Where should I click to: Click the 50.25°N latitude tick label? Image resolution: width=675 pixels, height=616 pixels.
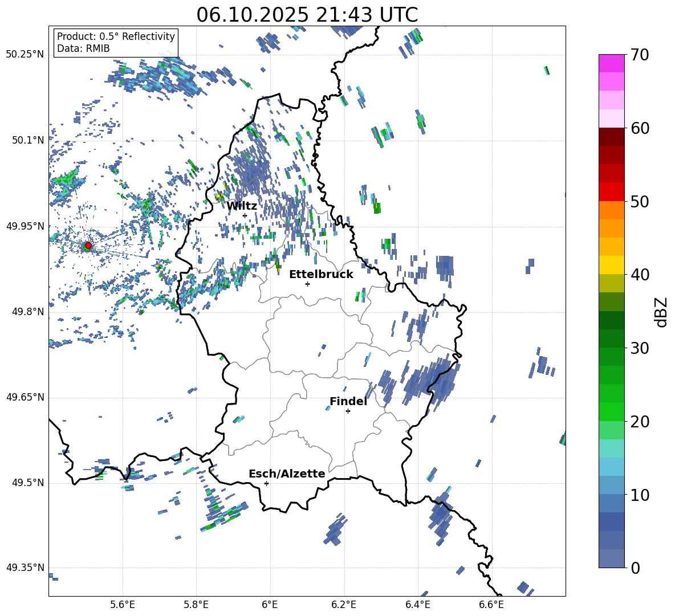coord(25,55)
